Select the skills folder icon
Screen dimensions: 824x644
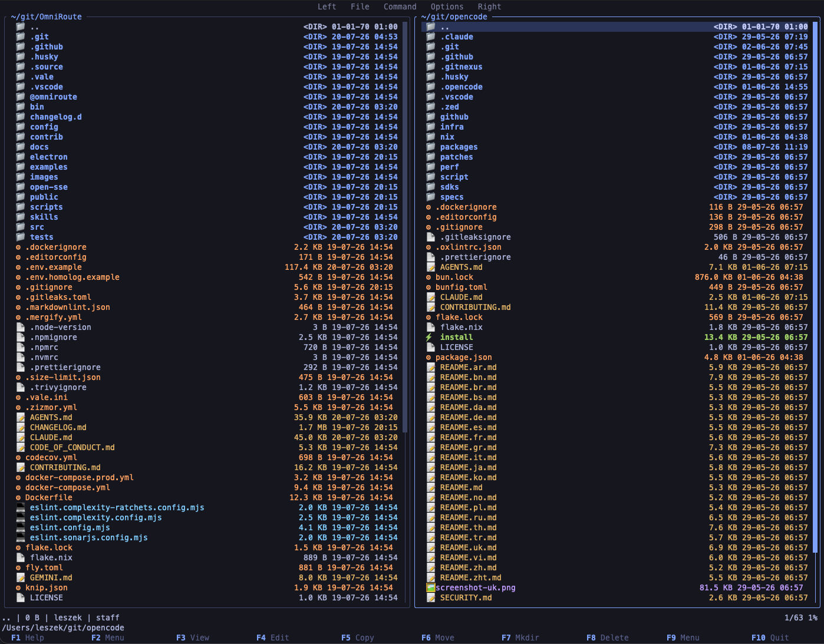[x=21, y=217]
